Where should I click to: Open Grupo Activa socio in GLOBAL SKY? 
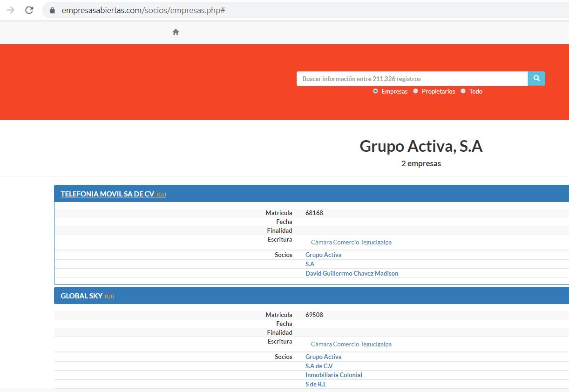click(x=323, y=357)
